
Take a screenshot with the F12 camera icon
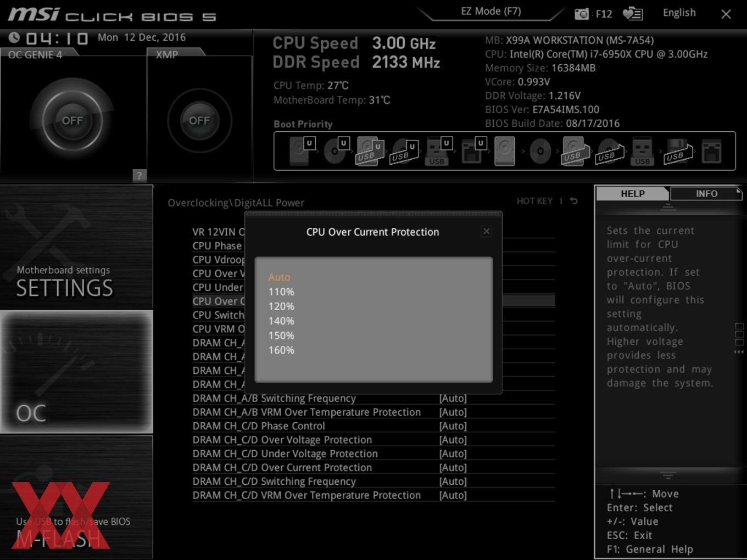[x=582, y=14]
